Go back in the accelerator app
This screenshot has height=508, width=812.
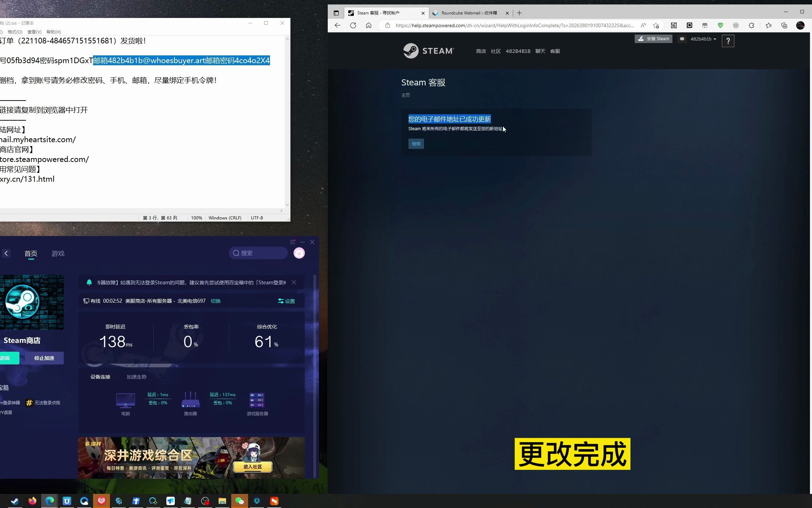[x=6, y=253]
